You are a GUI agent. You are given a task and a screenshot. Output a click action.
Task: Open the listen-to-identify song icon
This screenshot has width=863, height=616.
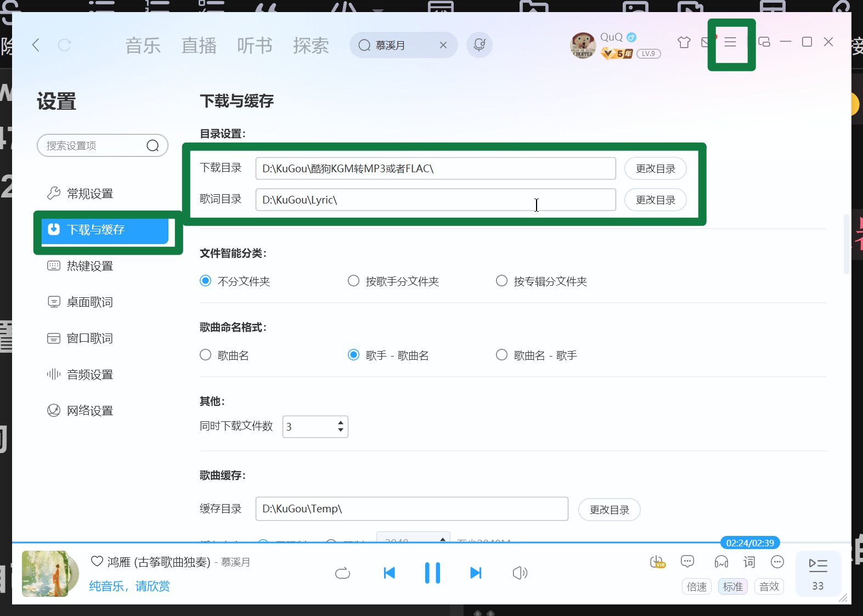(480, 45)
